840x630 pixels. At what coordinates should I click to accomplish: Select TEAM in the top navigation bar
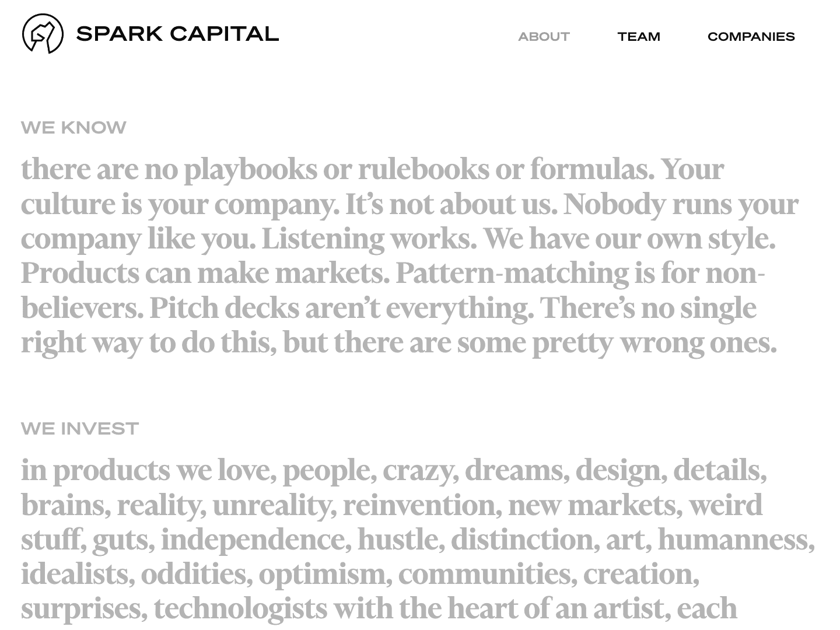(639, 36)
